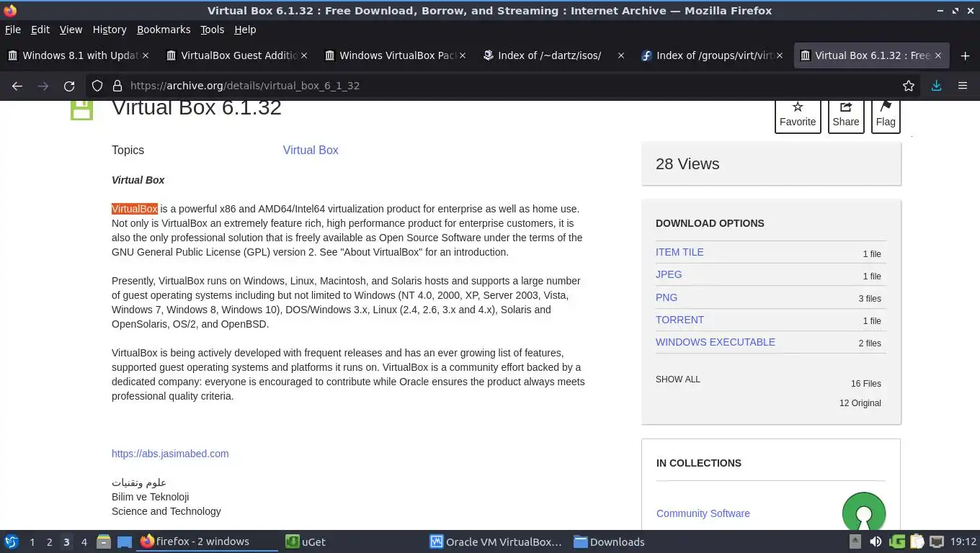Open the View menu
Viewport: 980px width, 553px height.
click(71, 30)
